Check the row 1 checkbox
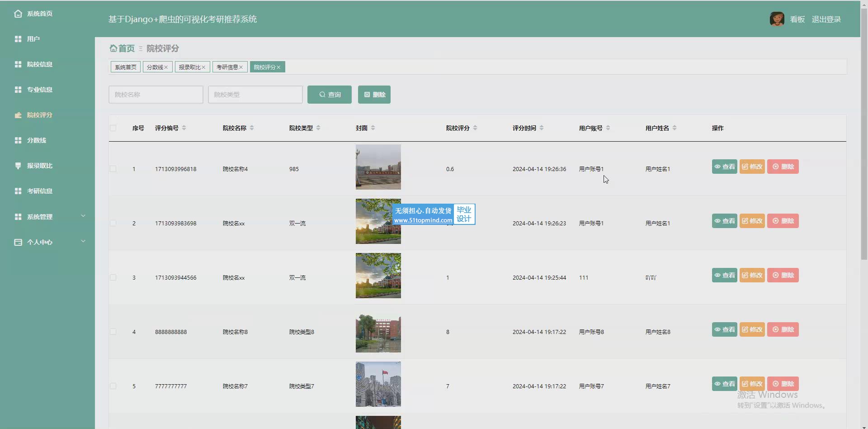This screenshot has height=429, width=868. 113,169
